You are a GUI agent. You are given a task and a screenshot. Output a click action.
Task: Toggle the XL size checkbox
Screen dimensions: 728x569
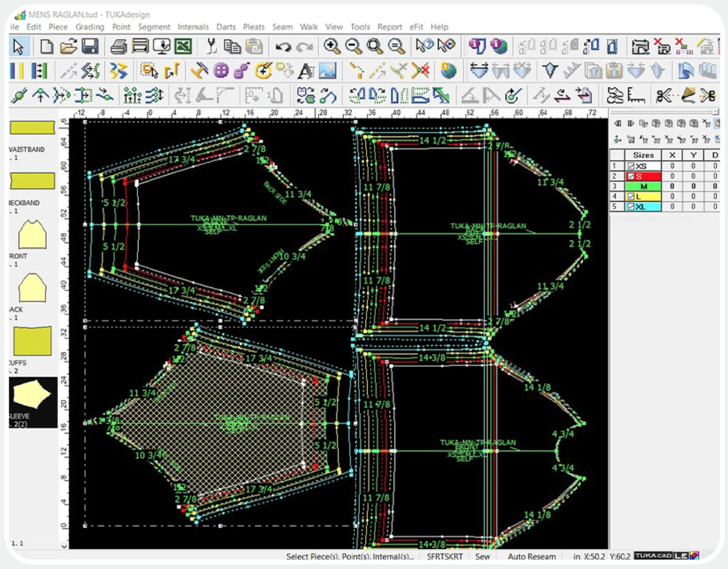(x=631, y=206)
